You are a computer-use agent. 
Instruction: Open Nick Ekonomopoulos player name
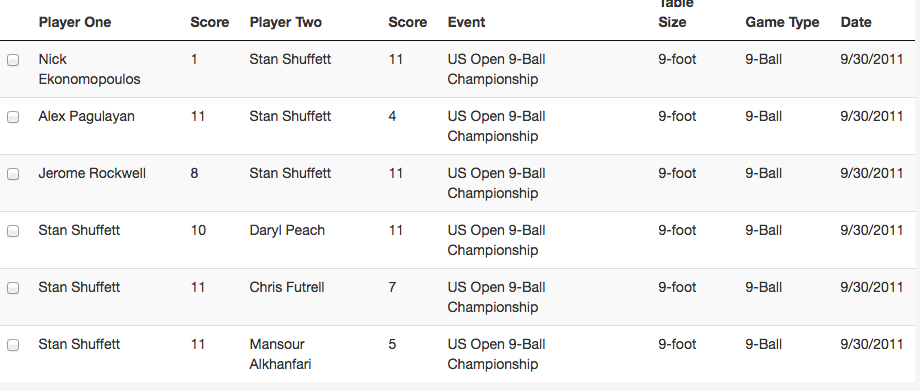89,69
